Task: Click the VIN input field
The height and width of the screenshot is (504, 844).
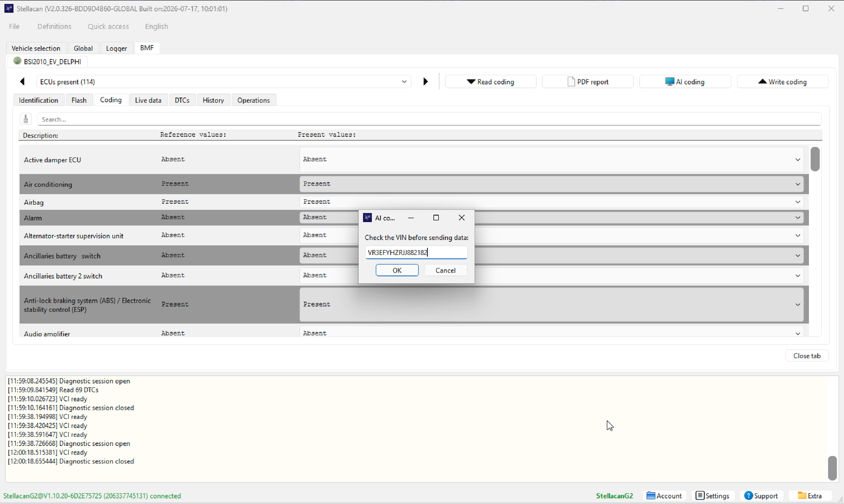Action: [x=416, y=252]
